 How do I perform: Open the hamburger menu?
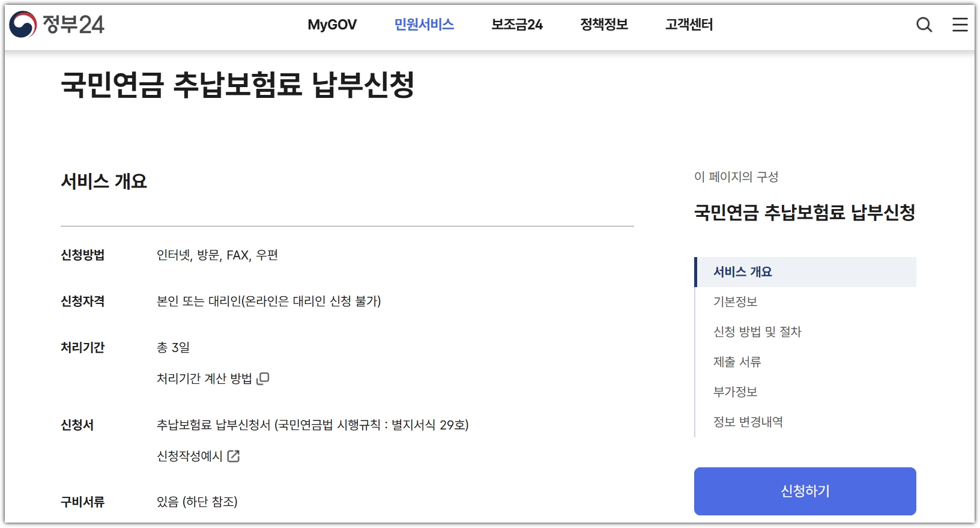pos(960,25)
